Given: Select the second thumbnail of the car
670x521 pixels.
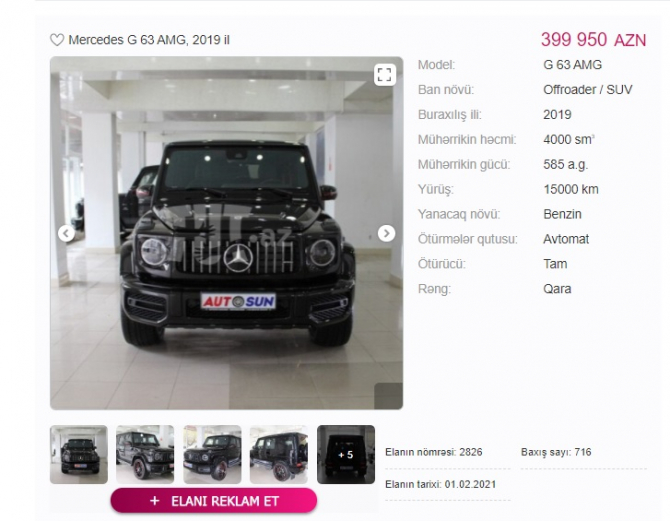Looking at the screenshot, I should coord(145,454).
